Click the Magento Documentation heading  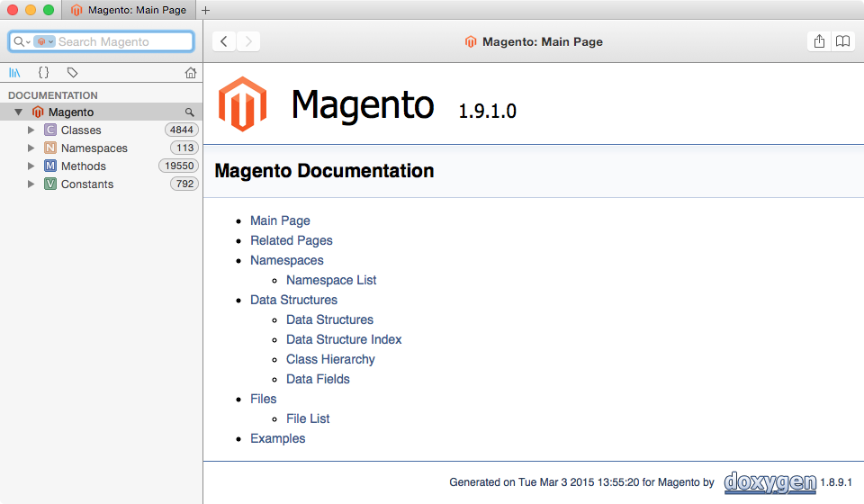pos(324,171)
